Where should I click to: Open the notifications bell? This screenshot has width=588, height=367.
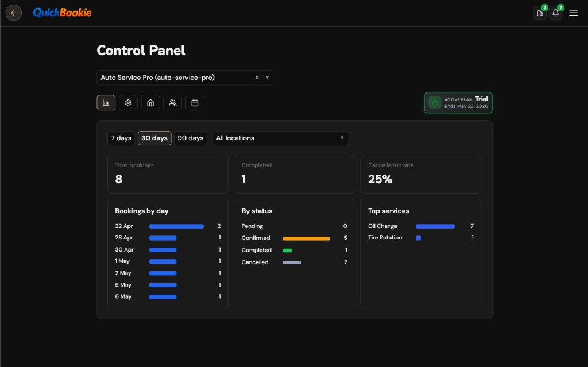pos(555,13)
